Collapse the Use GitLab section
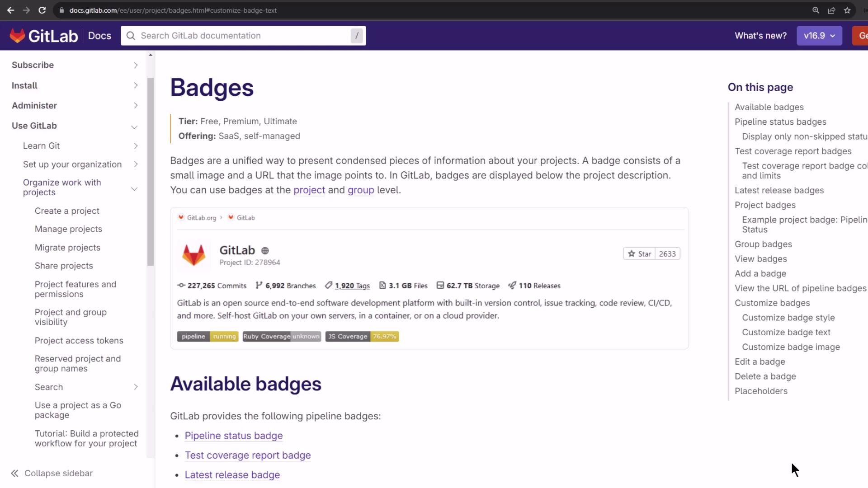868x488 pixels. (134, 127)
